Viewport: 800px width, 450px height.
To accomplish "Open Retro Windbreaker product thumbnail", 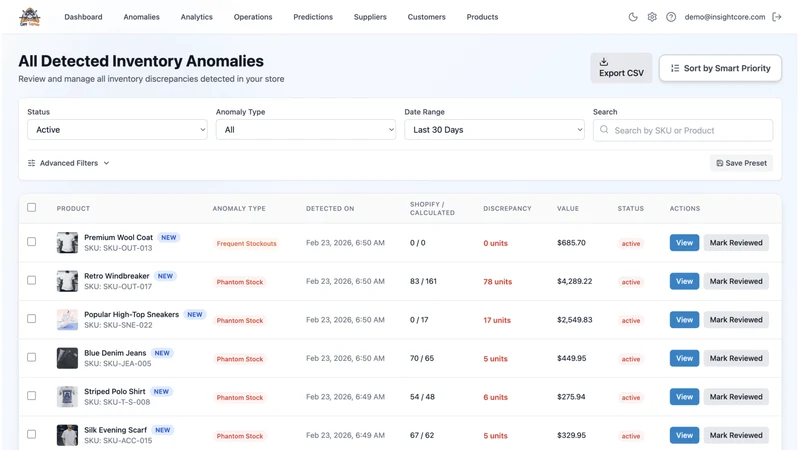I will tap(67, 281).
